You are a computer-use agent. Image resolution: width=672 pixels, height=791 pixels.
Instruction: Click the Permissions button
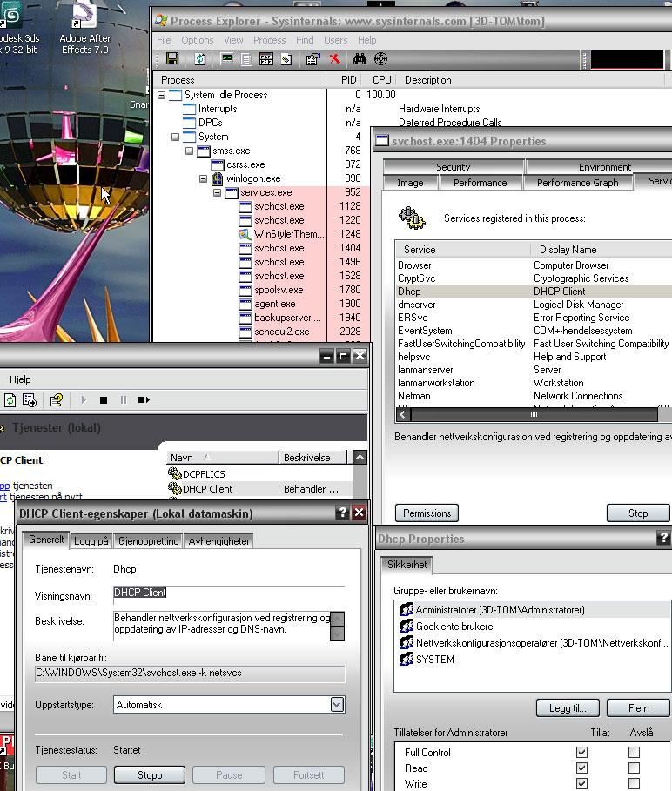pos(427,513)
